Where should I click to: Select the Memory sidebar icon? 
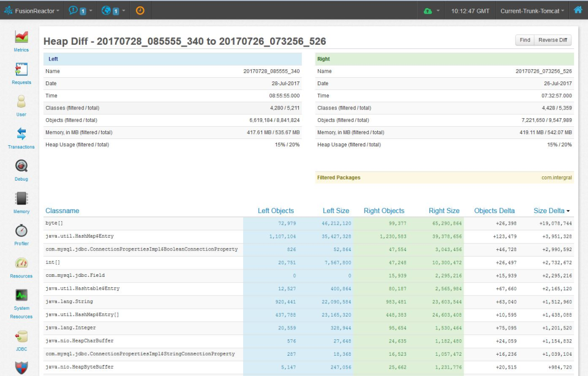click(x=20, y=200)
